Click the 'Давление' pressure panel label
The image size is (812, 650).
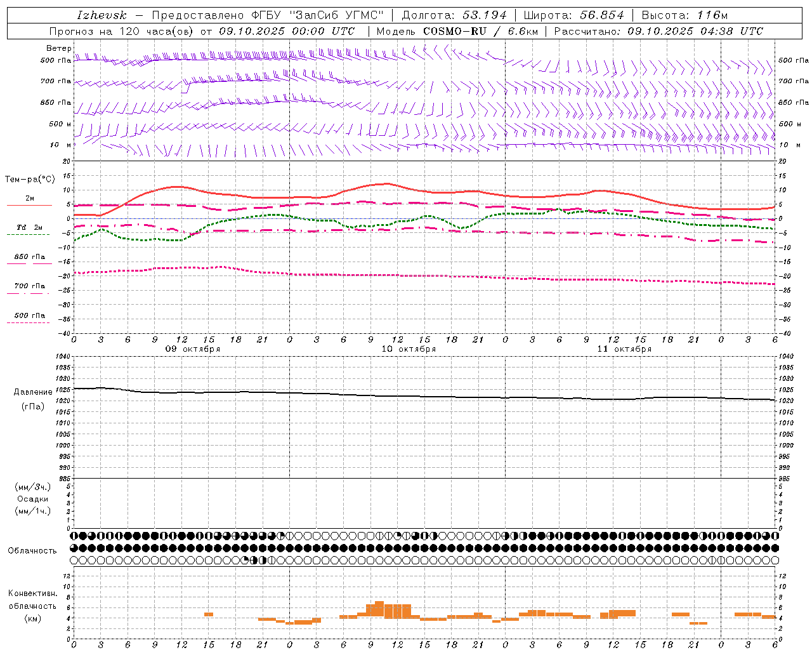click(33, 392)
